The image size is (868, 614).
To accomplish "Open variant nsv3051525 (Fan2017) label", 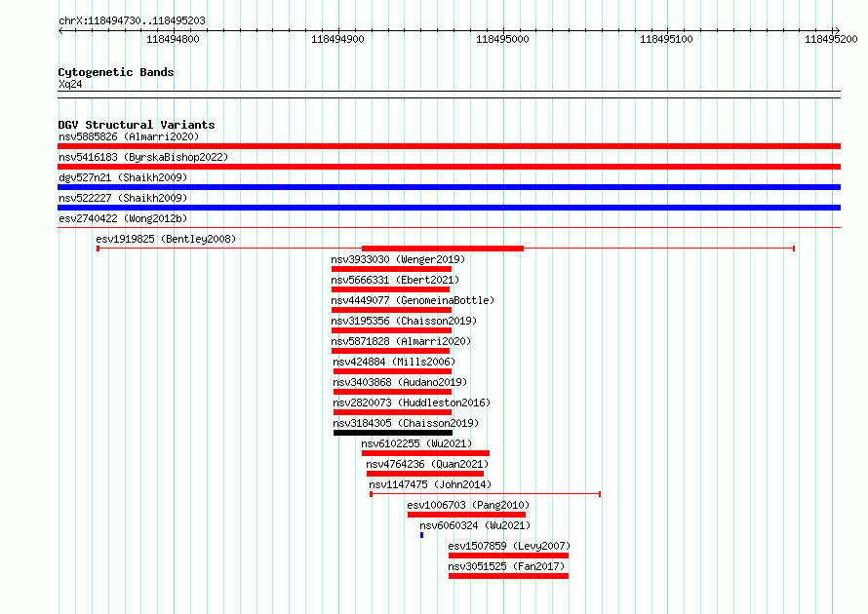I will point(506,566).
